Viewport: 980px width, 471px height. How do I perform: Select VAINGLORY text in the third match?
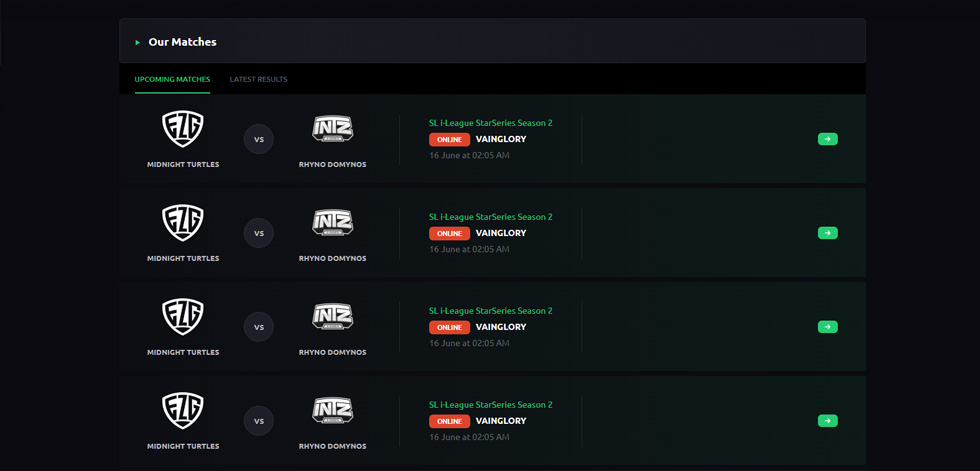click(x=501, y=327)
